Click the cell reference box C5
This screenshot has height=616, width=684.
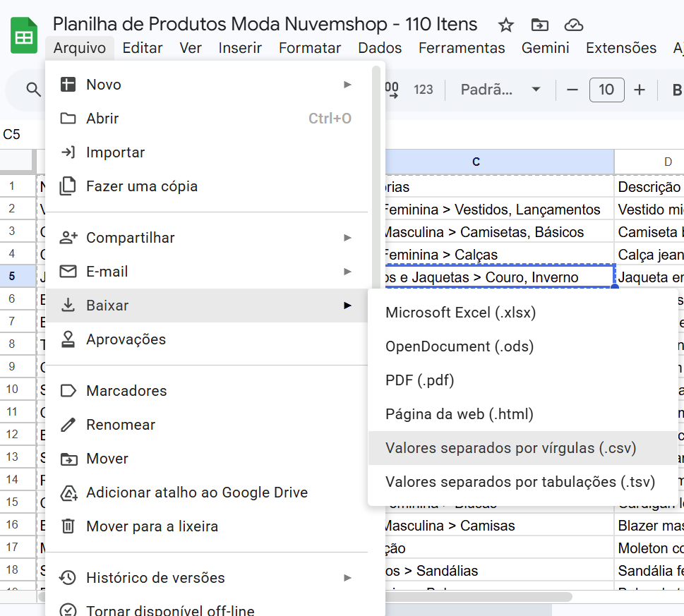click(12, 134)
